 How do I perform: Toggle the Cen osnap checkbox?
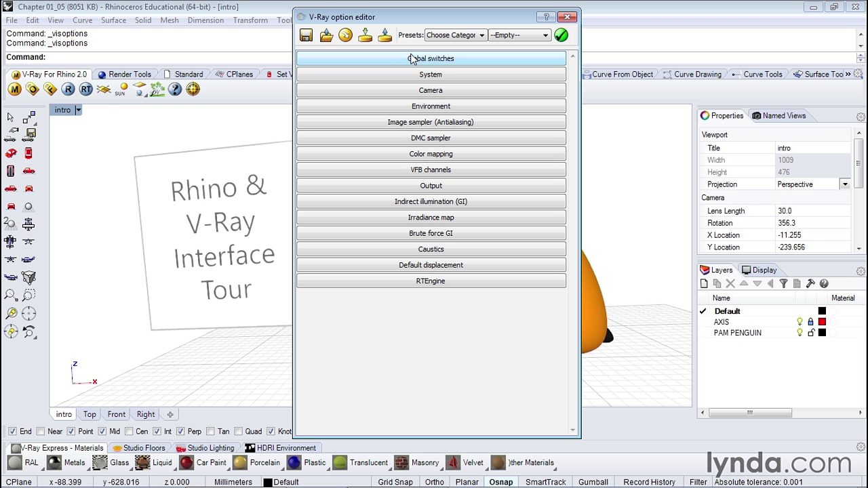click(x=129, y=432)
